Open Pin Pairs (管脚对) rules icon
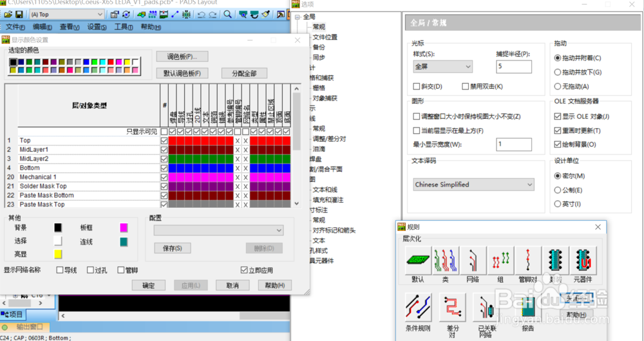 (x=528, y=260)
